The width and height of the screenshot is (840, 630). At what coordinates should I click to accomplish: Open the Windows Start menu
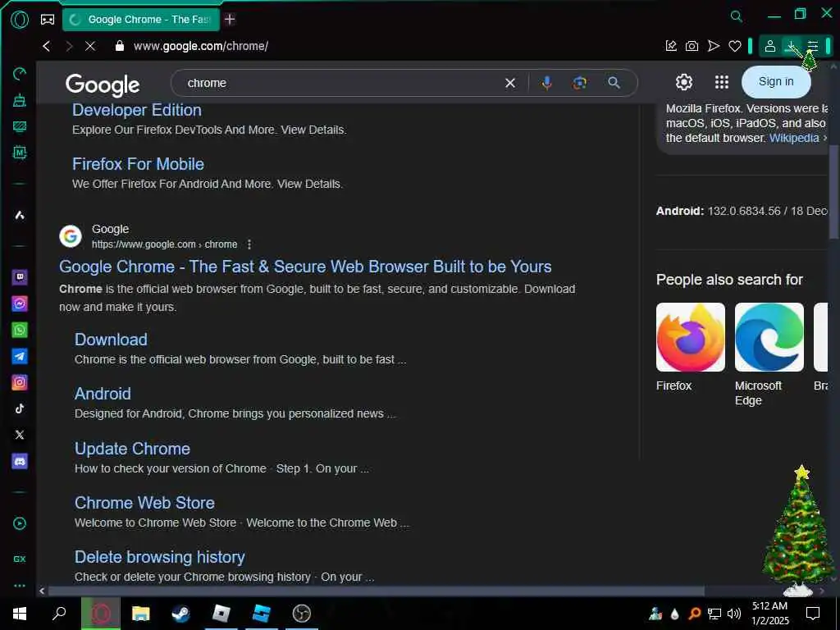point(20,614)
